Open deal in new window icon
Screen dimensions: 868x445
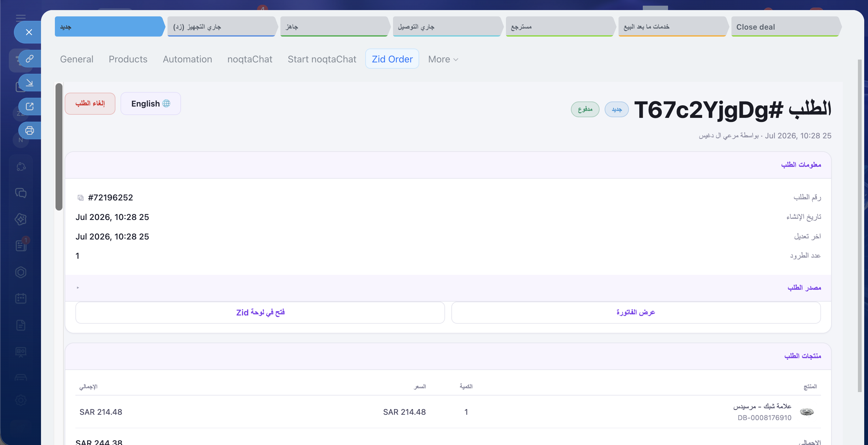(x=30, y=107)
